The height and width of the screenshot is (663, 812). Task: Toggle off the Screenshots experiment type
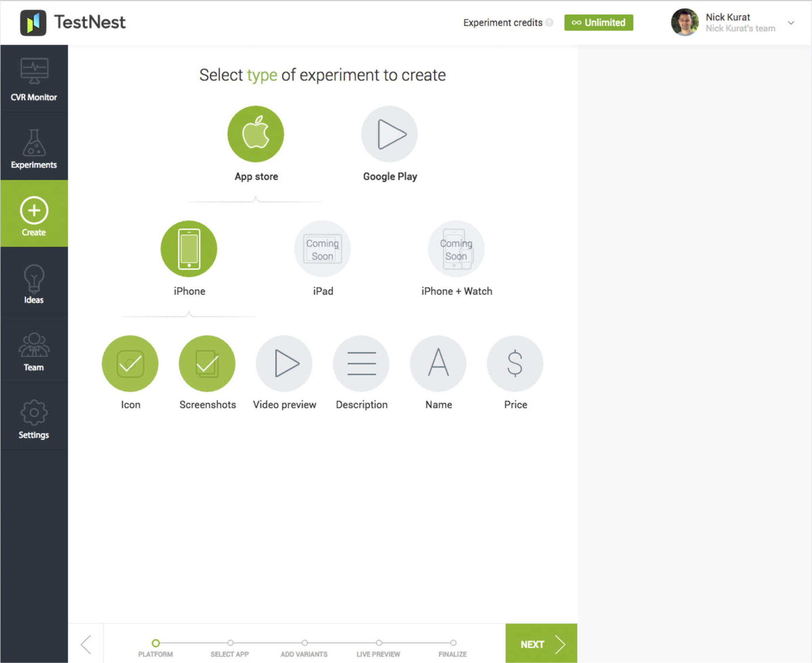[207, 363]
